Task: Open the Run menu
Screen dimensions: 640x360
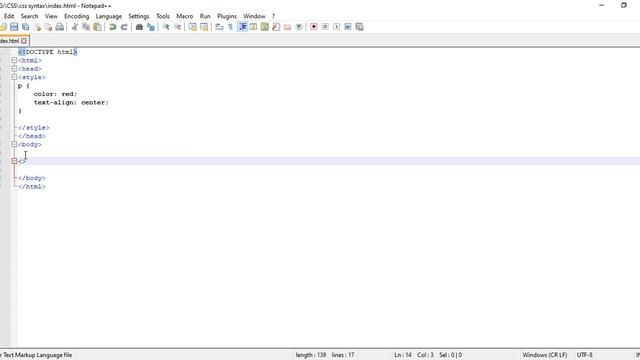Action: (x=205, y=16)
